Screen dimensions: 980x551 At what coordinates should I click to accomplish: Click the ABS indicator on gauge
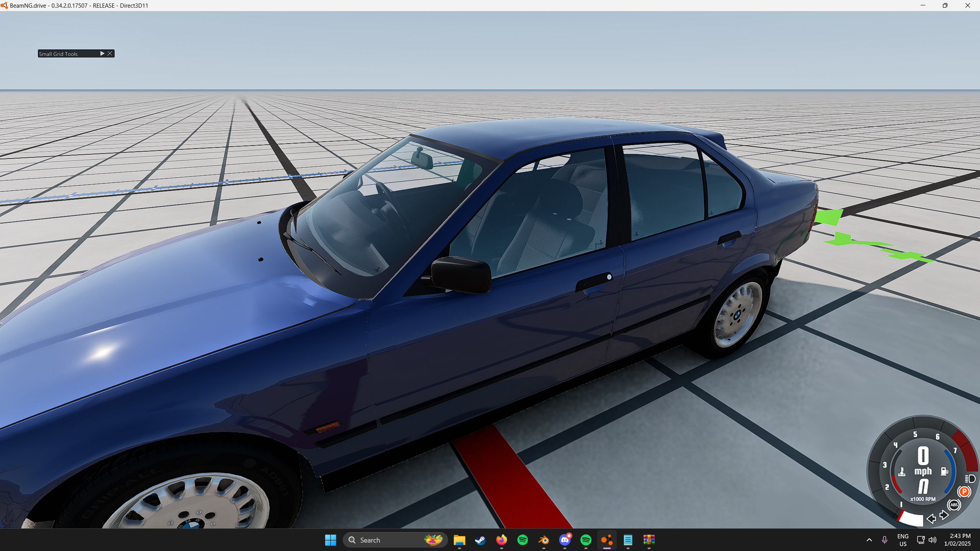point(954,505)
